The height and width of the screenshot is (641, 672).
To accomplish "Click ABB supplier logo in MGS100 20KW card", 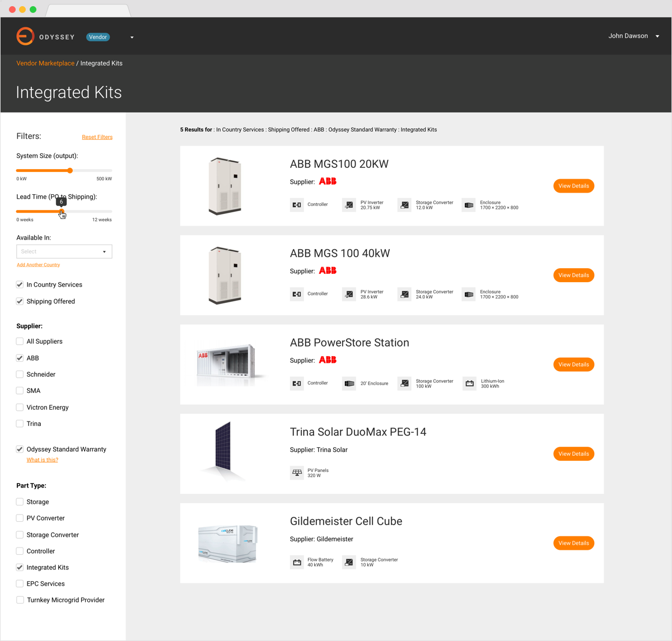I will pyautogui.click(x=328, y=181).
